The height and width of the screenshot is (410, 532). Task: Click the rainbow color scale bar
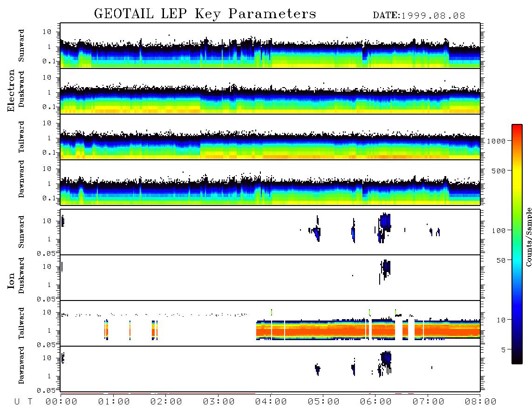coord(517,244)
